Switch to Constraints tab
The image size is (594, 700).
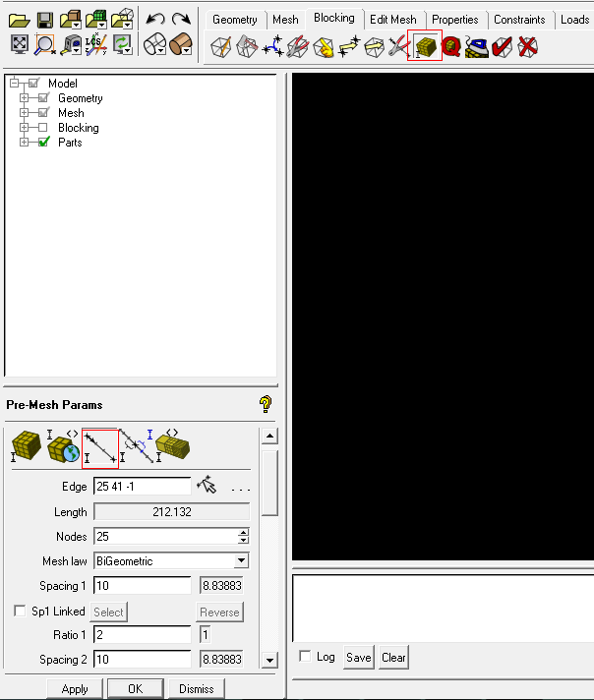pyautogui.click(x=519, y=20)
